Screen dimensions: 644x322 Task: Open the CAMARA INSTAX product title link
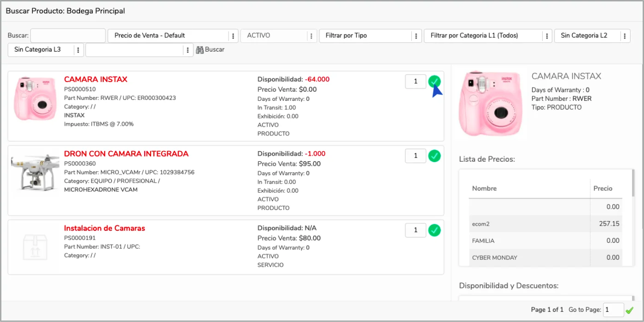point(96,79)
